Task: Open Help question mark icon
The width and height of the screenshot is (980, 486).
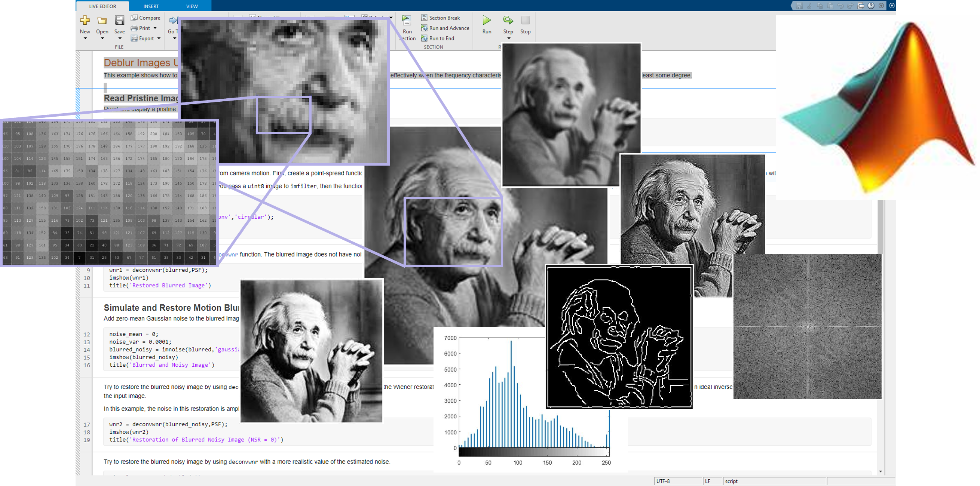Action: point(871,6)
